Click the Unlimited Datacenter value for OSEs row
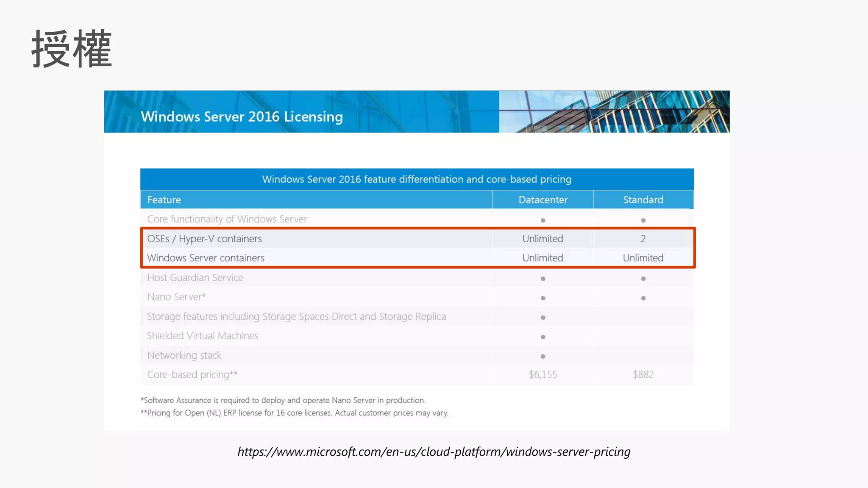 click(x=542, y=238)
